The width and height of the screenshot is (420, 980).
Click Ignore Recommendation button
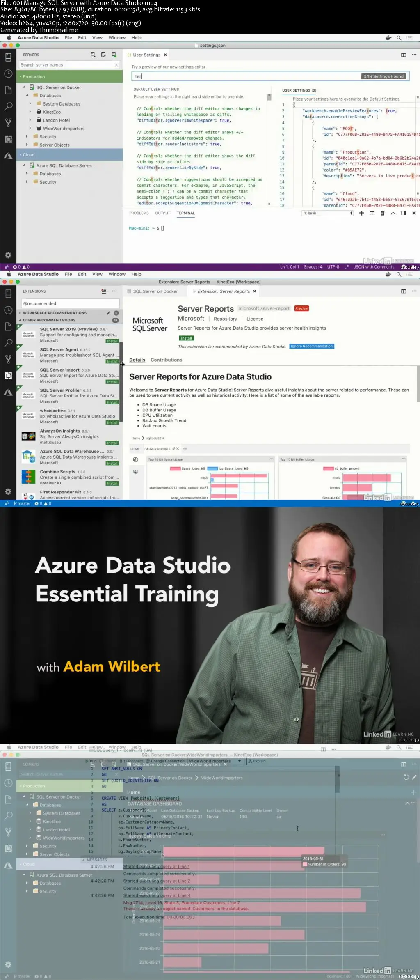(x=312, y=346)
